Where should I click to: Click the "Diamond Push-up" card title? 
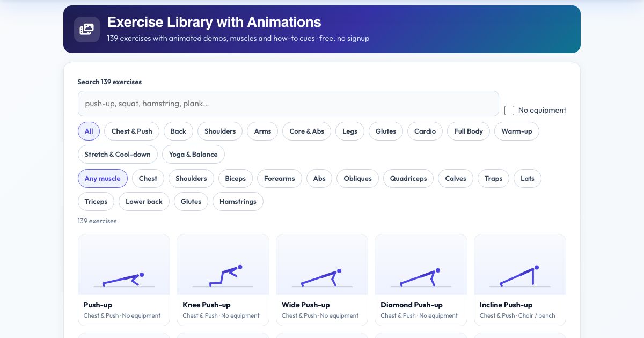click(412, 305)
